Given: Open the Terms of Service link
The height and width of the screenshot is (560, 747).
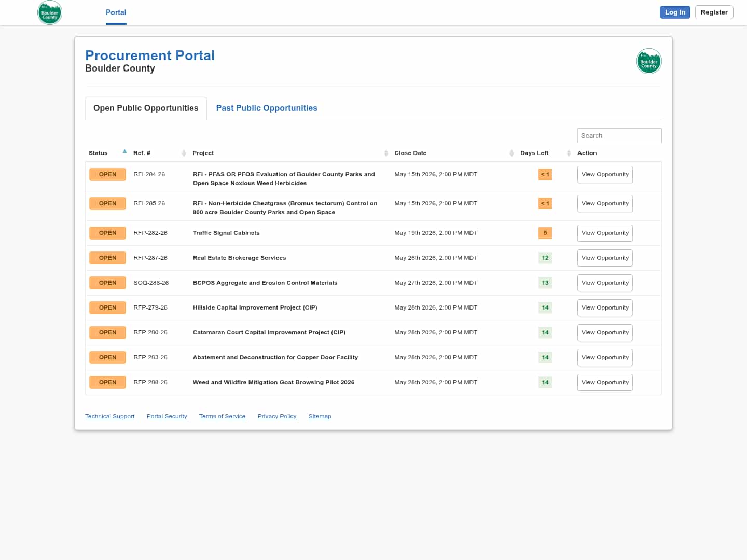Looking at the screenshot, I should pos(222,416).
